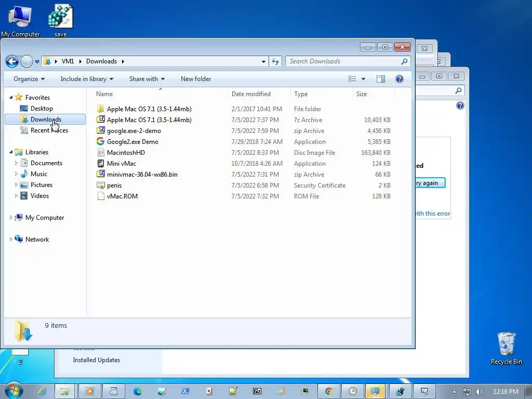
Task: Select the penis security certificate icon
Action: coord(100,185)
